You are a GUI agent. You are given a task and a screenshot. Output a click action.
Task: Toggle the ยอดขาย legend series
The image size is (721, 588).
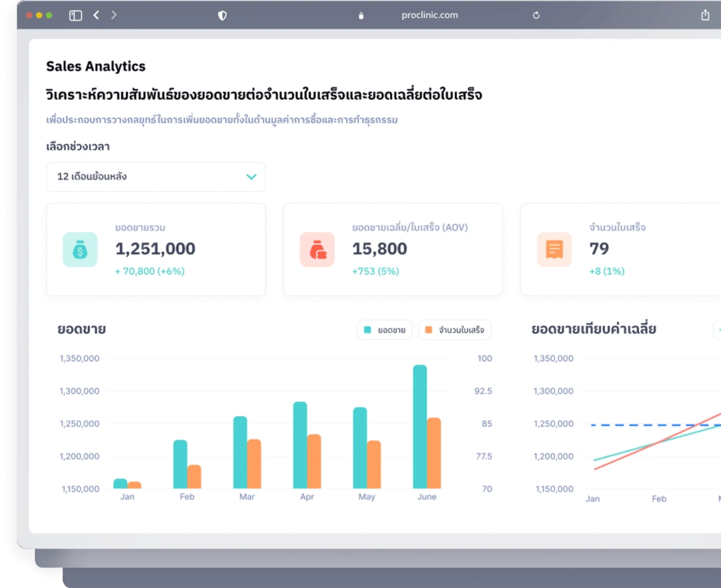pos(385,330)
